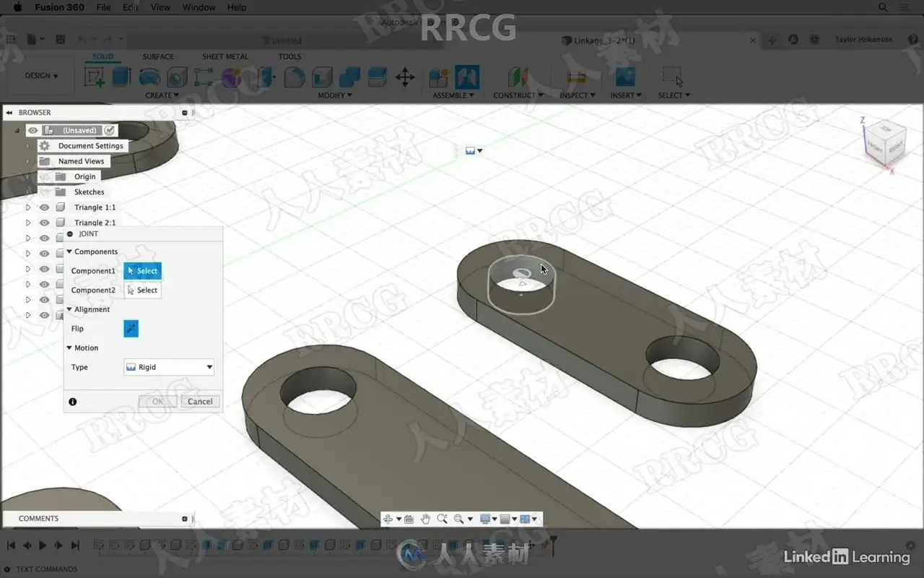Viewport: 924px width, 578px height.
Task: Open the Window menu
Action: [199, 7]
